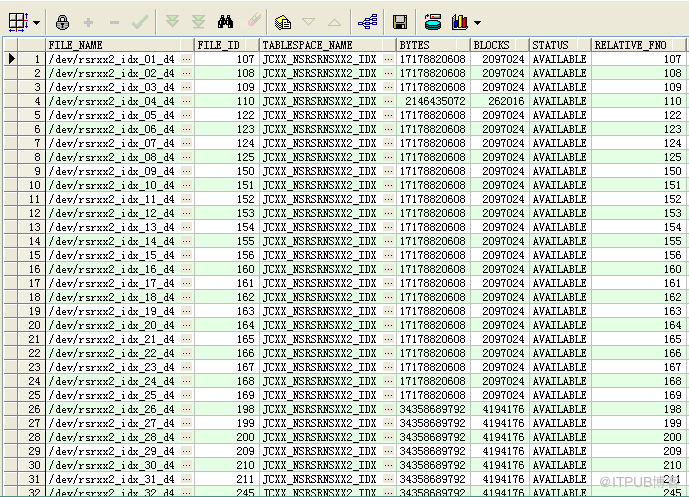
Task: Click the query by example icon
Action: pos(283,22)
